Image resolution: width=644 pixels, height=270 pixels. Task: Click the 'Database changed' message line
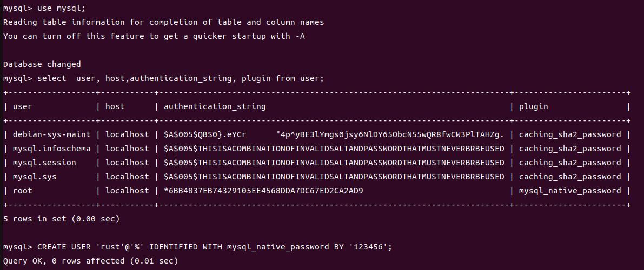[42, 64]
